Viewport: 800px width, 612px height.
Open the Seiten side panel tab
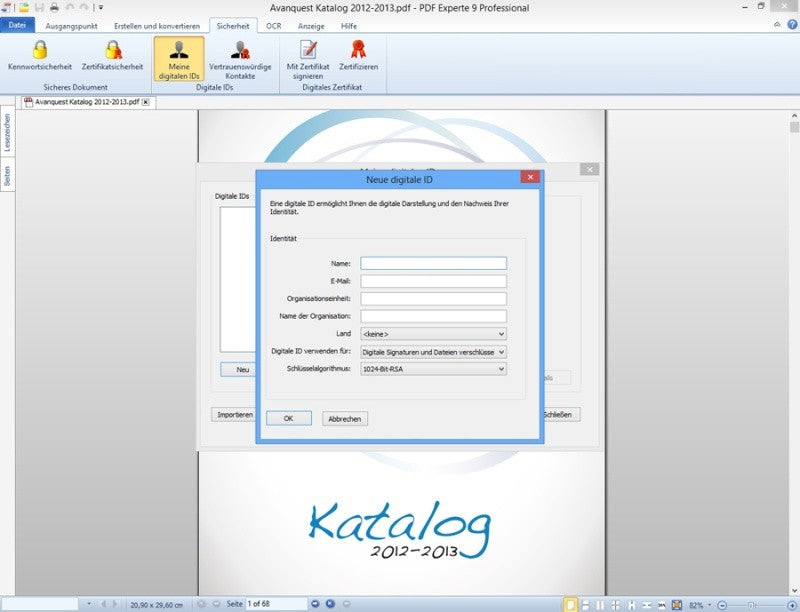pos(7,176)
